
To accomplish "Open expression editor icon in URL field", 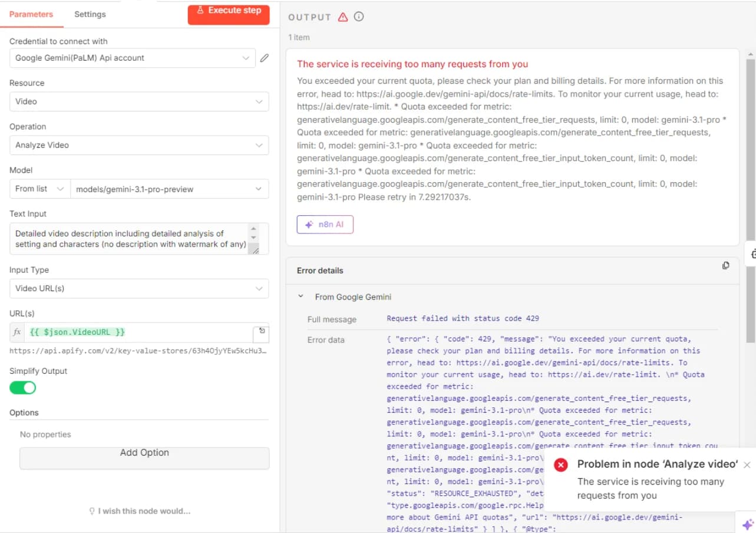I will (x=262, y=332).
